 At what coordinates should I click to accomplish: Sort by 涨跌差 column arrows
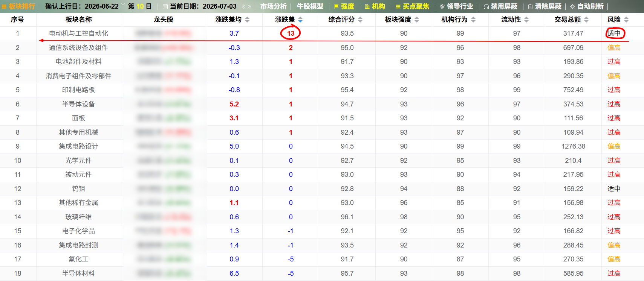pos(300,20)
